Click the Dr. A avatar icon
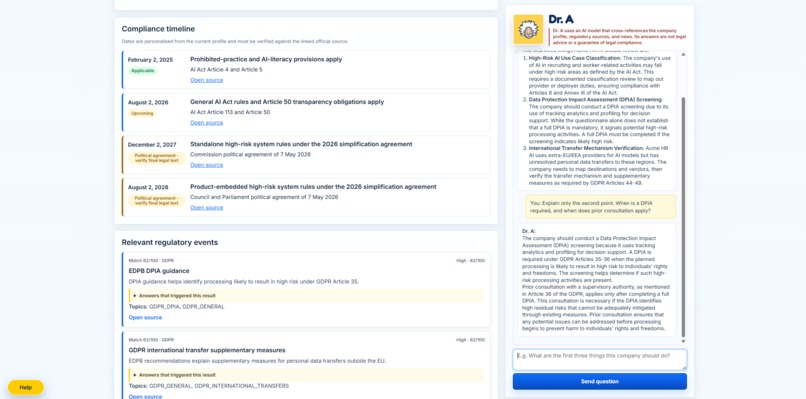 click(528, 30)
